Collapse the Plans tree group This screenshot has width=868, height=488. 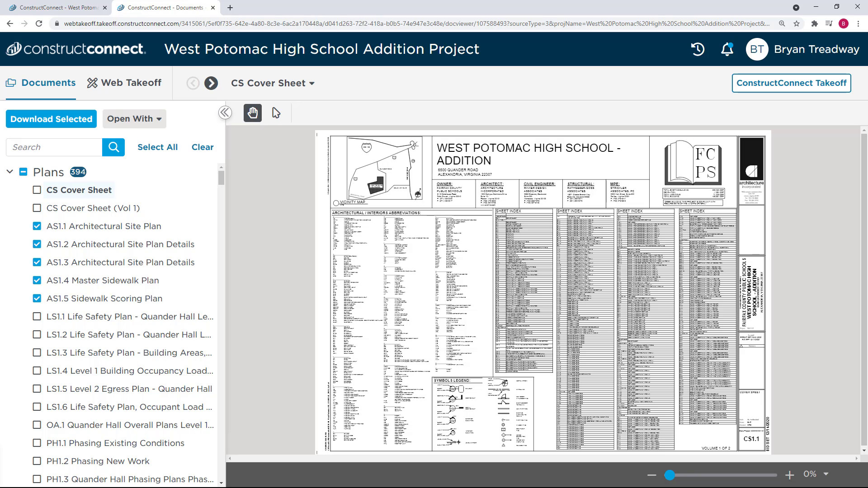(9, 172)
